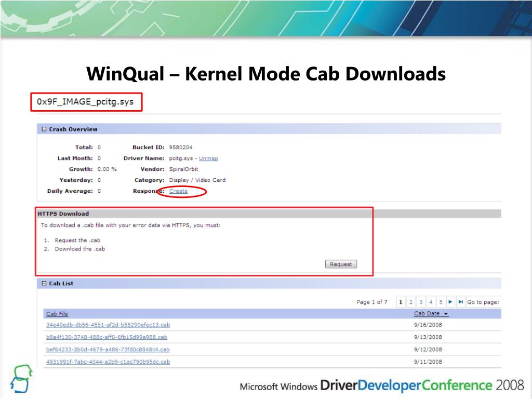Download cab file 4931991f-7abc-4044-a2b9-c1ac790b95dc.cab
This screenshot has height=399, width=532.
108,362
